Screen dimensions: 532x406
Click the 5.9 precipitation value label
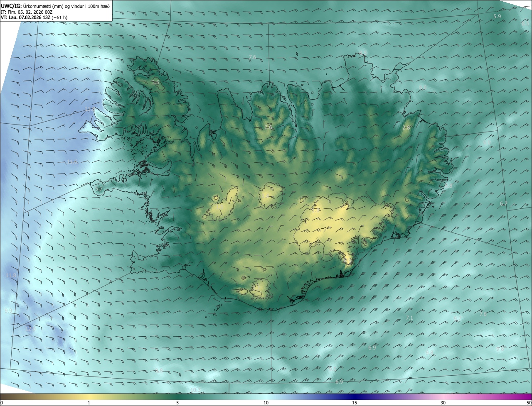pos(497,16)
